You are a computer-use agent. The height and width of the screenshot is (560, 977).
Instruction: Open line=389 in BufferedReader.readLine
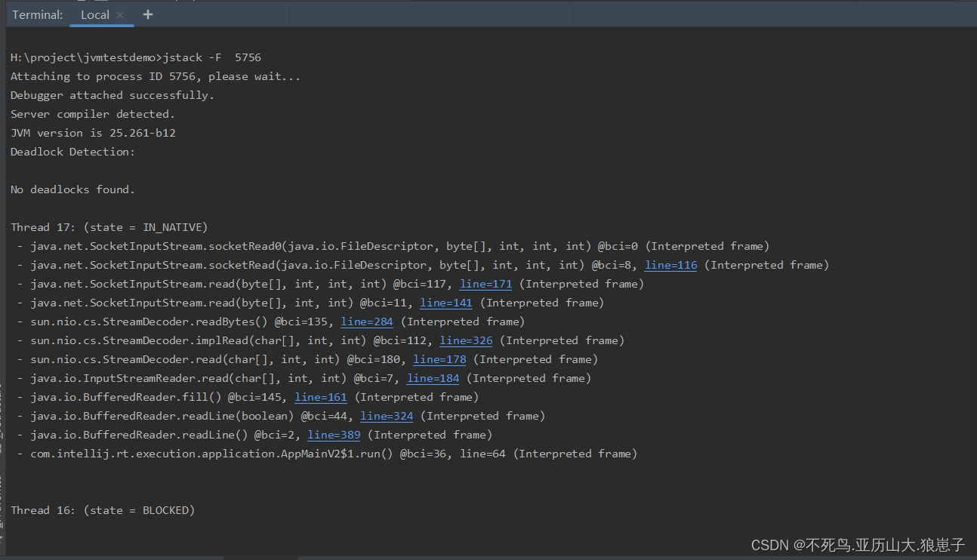334,434
